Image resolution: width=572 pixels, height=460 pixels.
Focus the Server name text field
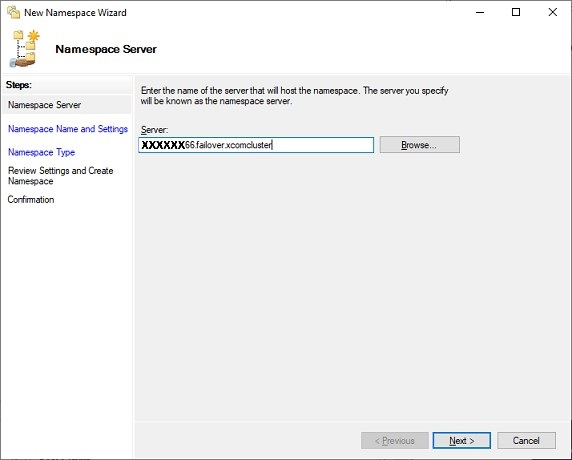[x=256, y=145]
